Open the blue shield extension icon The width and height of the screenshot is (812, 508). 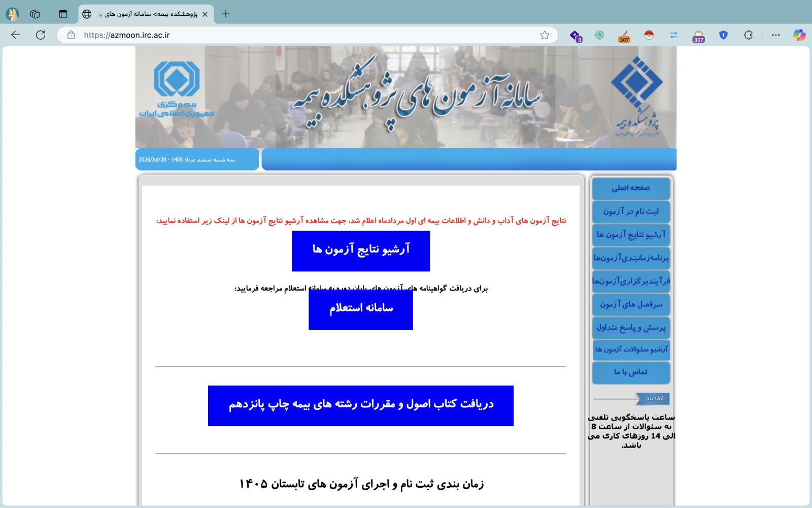pos(723,35)
